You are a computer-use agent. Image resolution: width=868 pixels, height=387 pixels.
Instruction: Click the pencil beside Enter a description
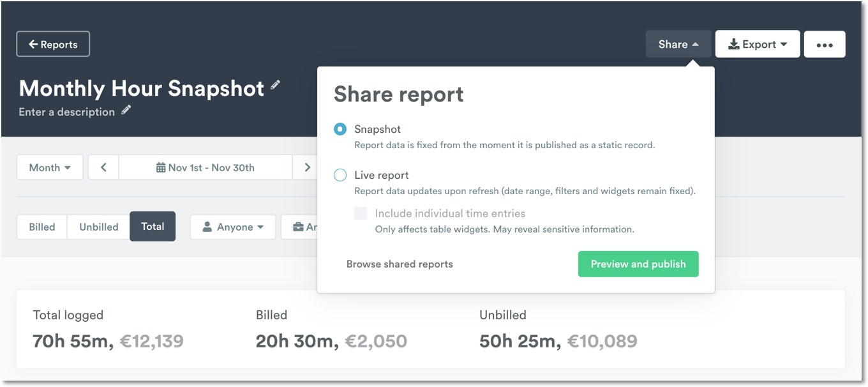coord(126,110)
